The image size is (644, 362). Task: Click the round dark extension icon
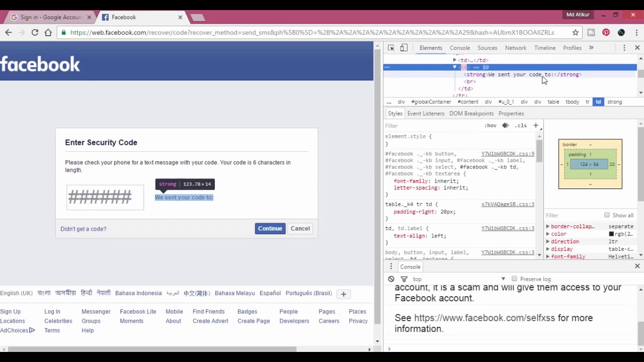click(x=621, y=32)
